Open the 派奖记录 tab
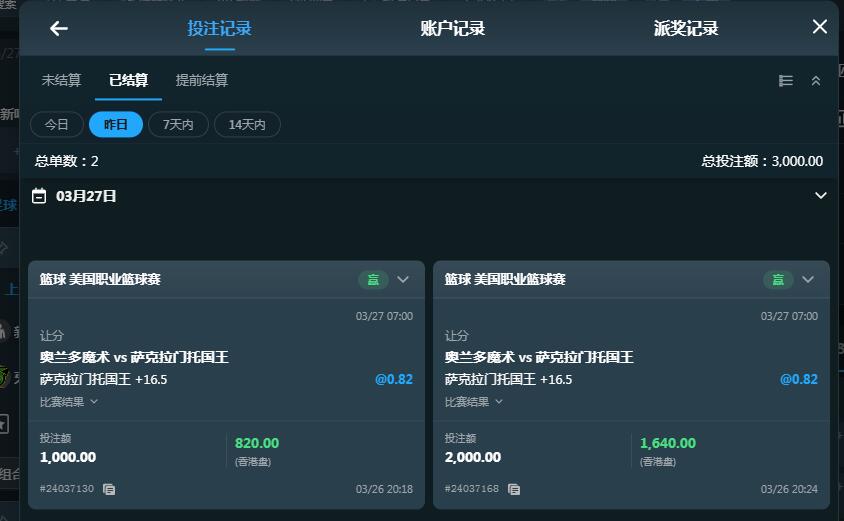The width and height of the screenshot is (844, 521). [686, 29]
